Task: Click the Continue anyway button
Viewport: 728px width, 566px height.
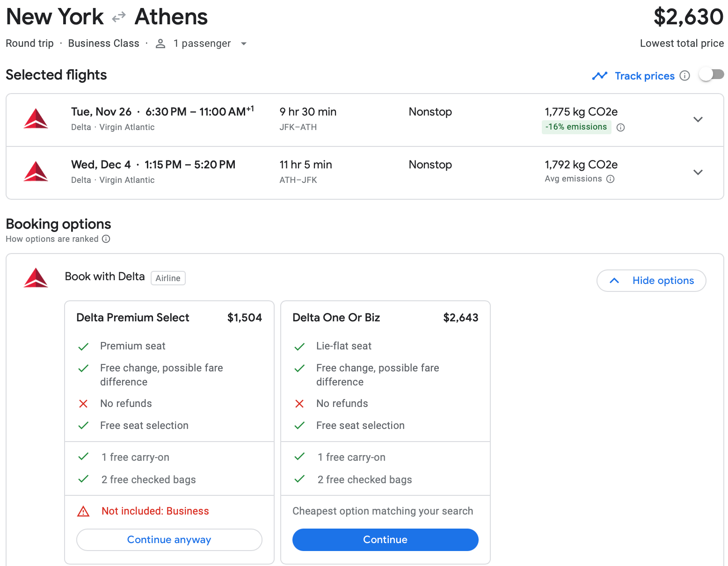Action: coord(169,540)
